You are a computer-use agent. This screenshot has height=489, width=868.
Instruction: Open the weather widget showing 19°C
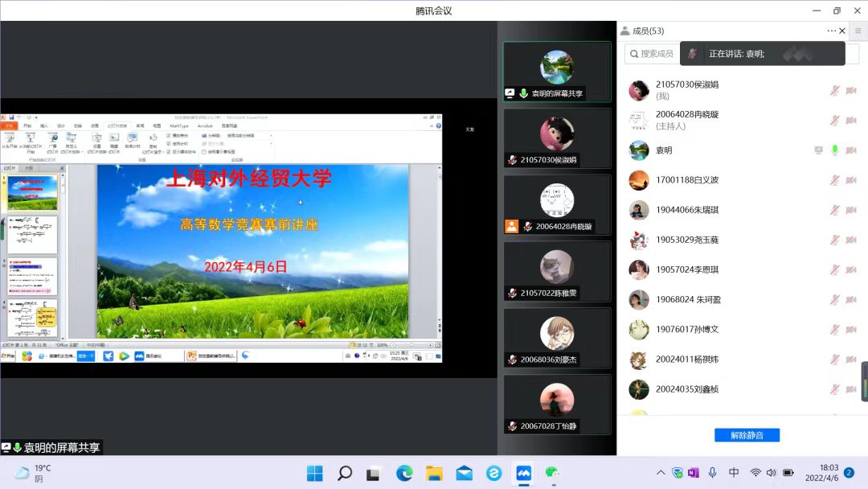32,473
